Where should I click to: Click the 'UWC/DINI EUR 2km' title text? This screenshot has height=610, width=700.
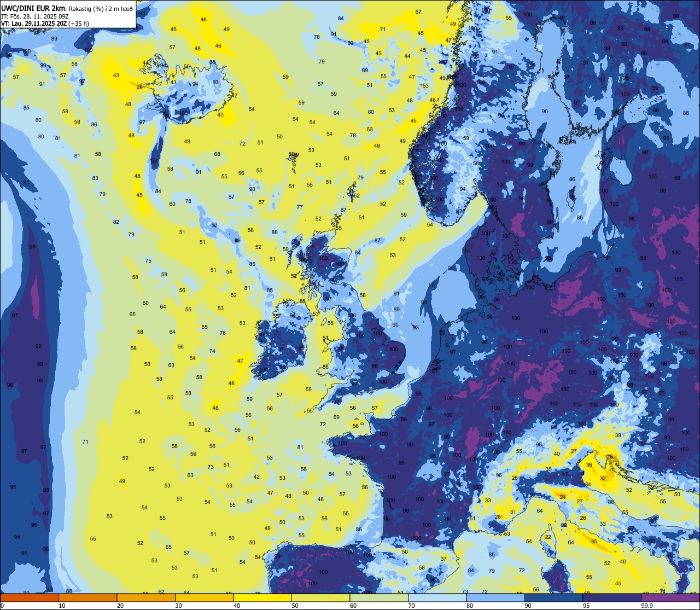[x=34, y=9]
